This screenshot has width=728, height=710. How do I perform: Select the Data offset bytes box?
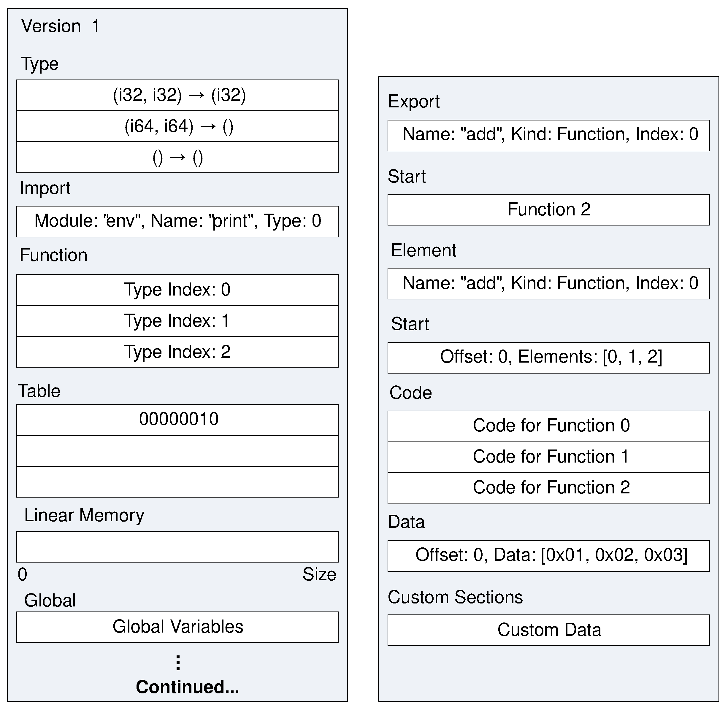coord(548,556)
